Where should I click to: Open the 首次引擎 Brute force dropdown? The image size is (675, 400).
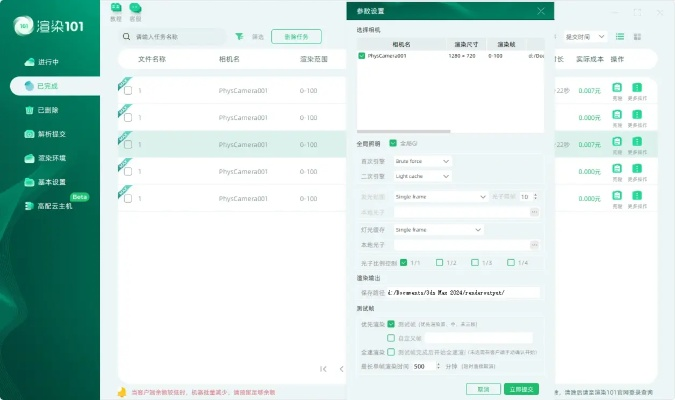click(x=422, y=161)
